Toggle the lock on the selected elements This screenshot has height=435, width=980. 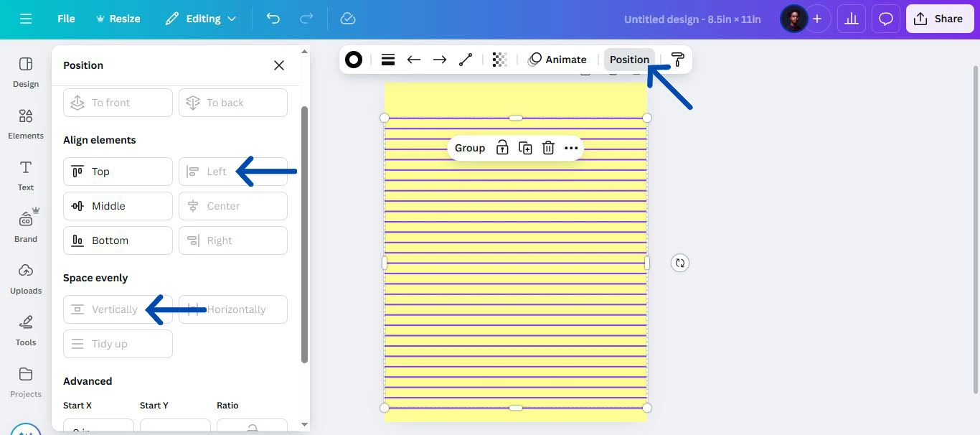tap(502, 148)
